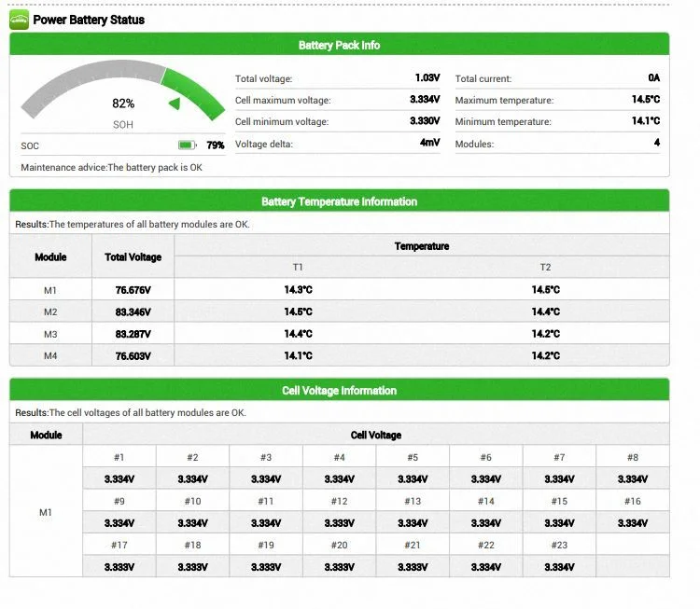Select module M2 total voltage 83.346V
The width and height of the screenshot is (700, 609).
(x=133, y=311)
